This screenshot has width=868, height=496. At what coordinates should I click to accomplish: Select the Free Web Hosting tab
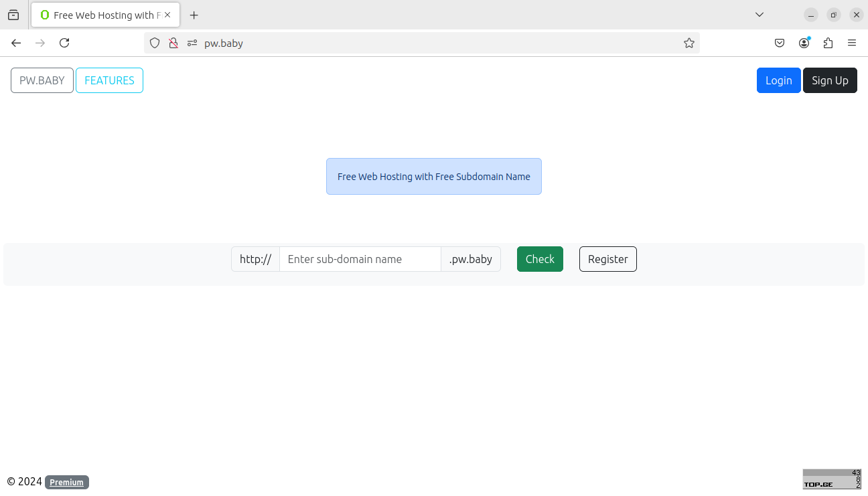click(x=105, y=15)
